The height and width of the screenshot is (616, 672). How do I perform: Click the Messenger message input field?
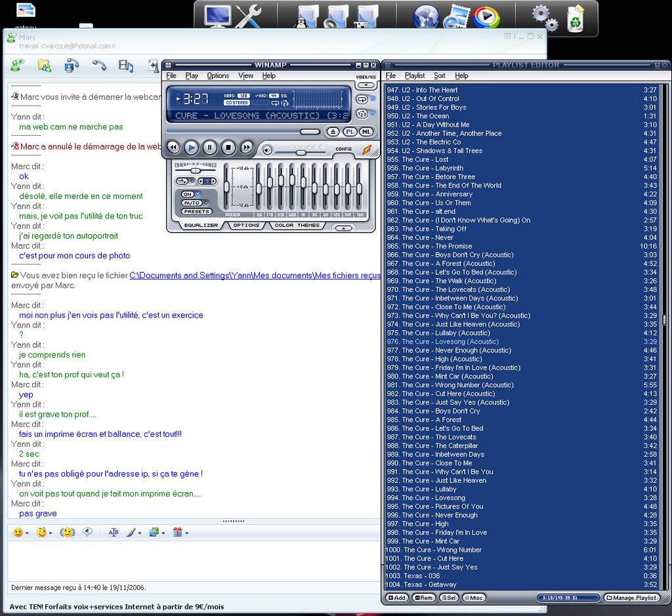coord(194,560)
